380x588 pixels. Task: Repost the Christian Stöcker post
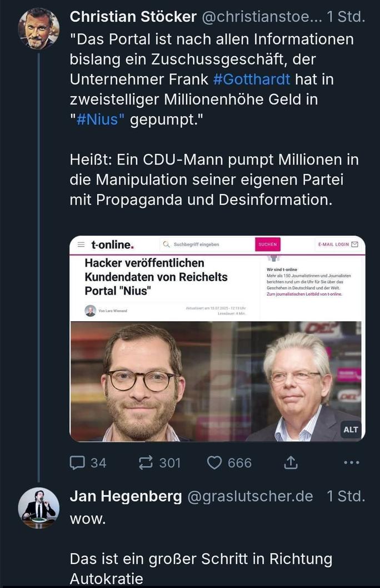point(147,462)
